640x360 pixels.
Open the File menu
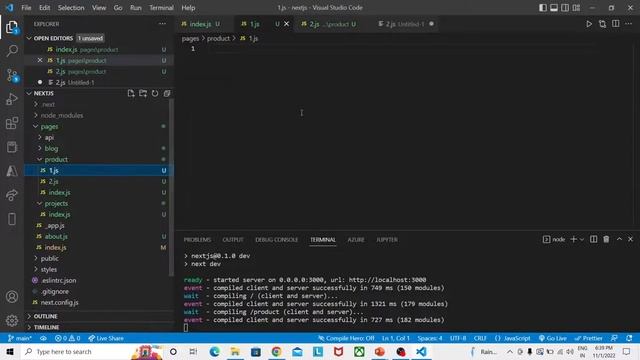pos(26,8)
